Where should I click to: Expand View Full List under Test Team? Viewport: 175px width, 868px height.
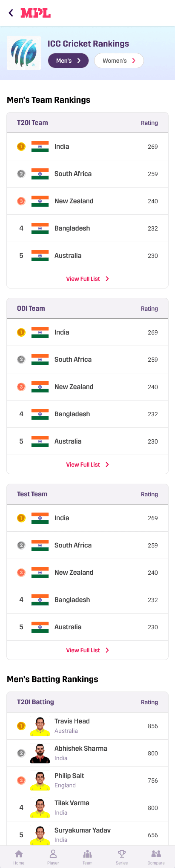[87, 650]
